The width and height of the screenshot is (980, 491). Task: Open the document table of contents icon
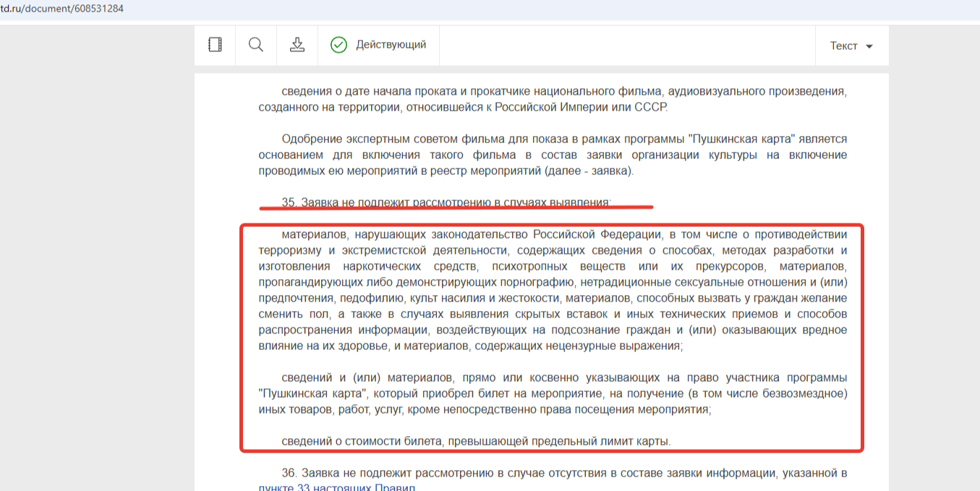tap(215, 45)
